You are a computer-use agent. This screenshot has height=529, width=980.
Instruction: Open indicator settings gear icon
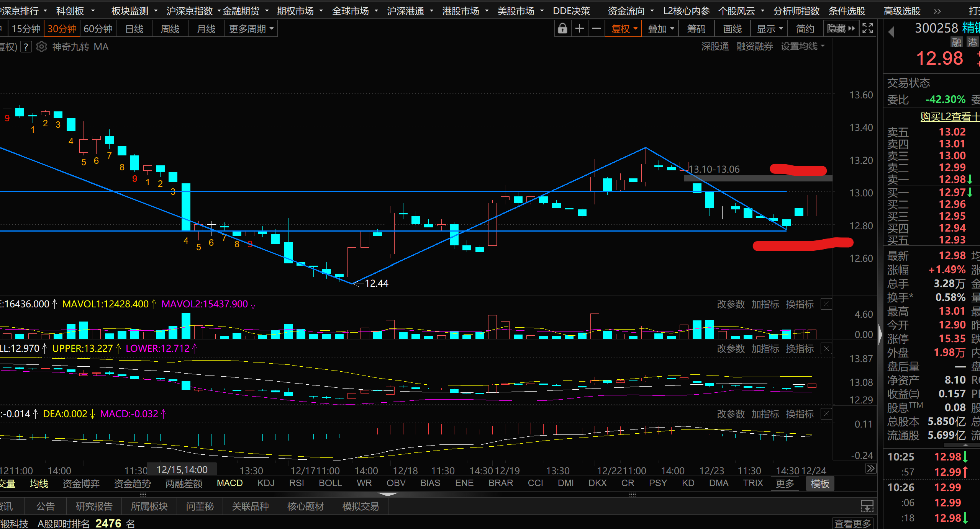pyautogui.click(x=41, y=47)
